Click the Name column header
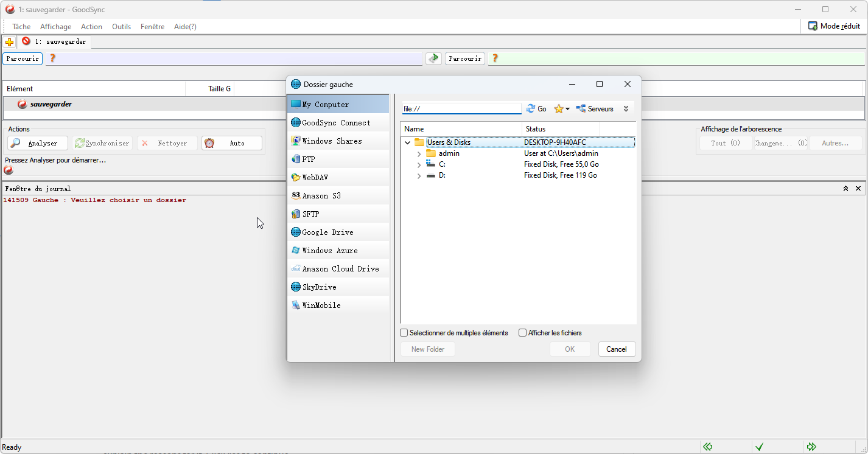Image resolution: width=868 pixels, height=454 pixels. coord(461,129)
